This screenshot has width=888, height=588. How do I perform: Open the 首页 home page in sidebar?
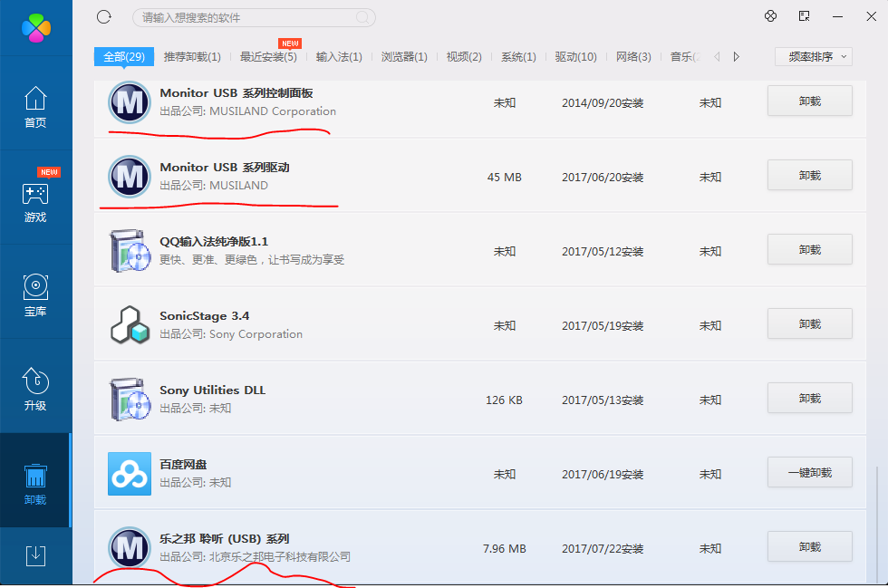[35, 107]
